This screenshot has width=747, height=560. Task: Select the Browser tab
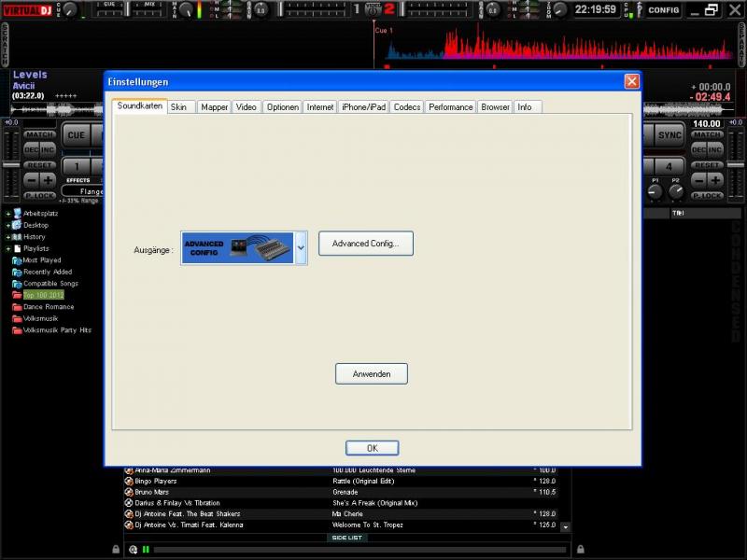click(x=495, y=107)
